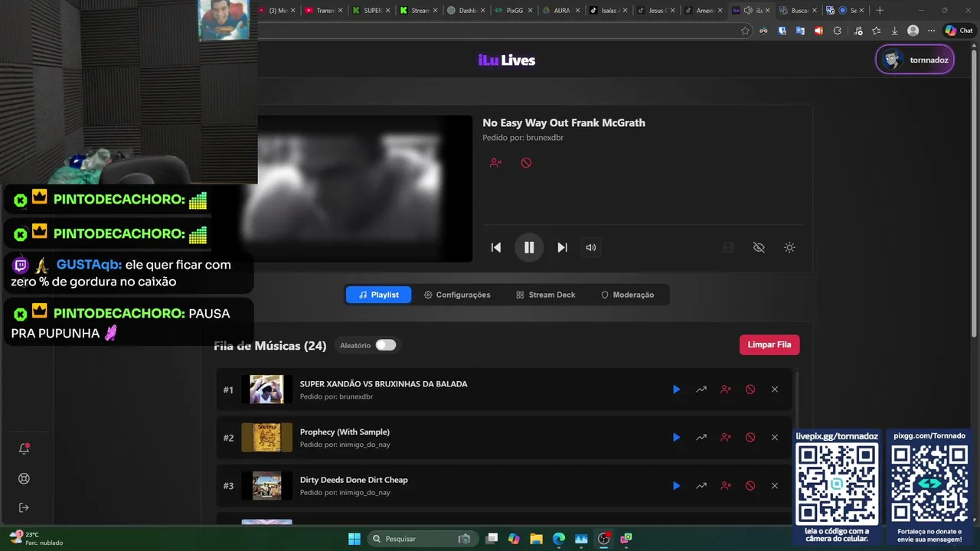The height and width of the screenshot is (551, 980).
Task: Play Dirty Deeds Done Dirt Cheap
Action: [676, 486]
